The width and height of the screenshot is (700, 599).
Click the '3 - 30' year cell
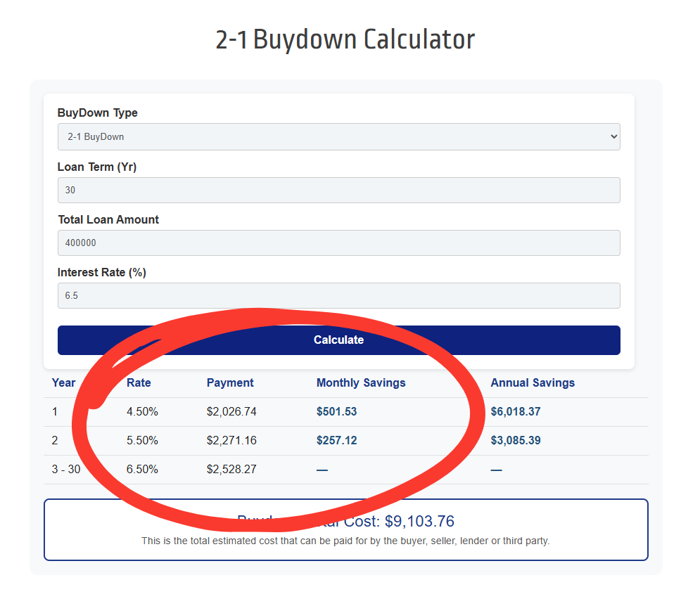66,469
